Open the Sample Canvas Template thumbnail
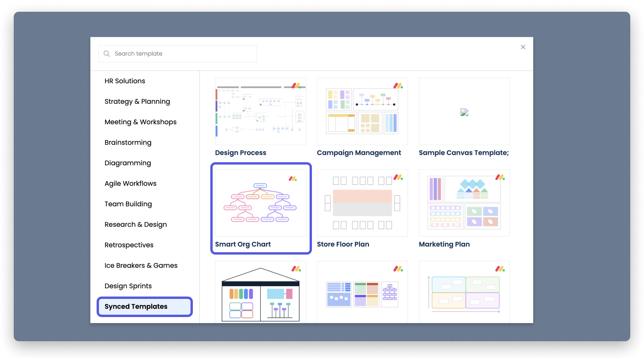 coord(464,111)
